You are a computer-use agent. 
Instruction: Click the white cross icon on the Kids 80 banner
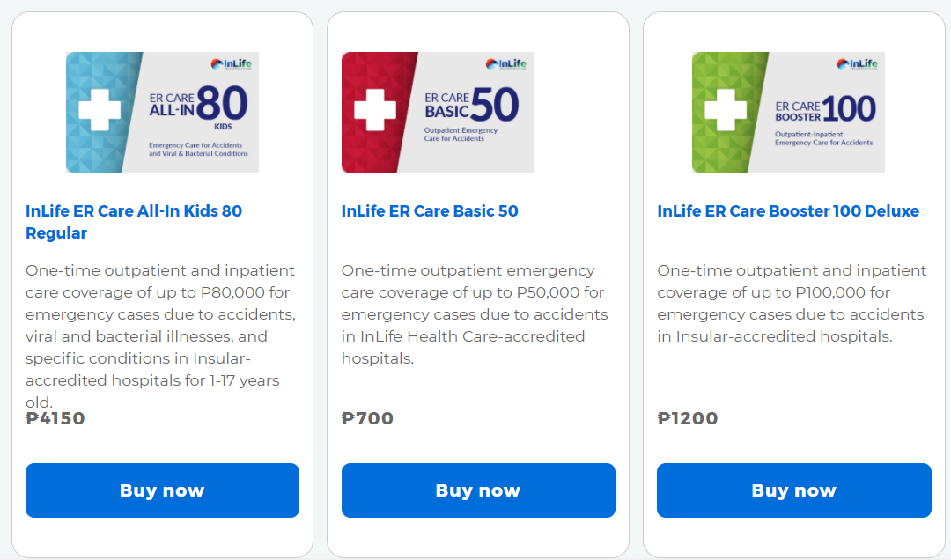[x=100, y=112]
